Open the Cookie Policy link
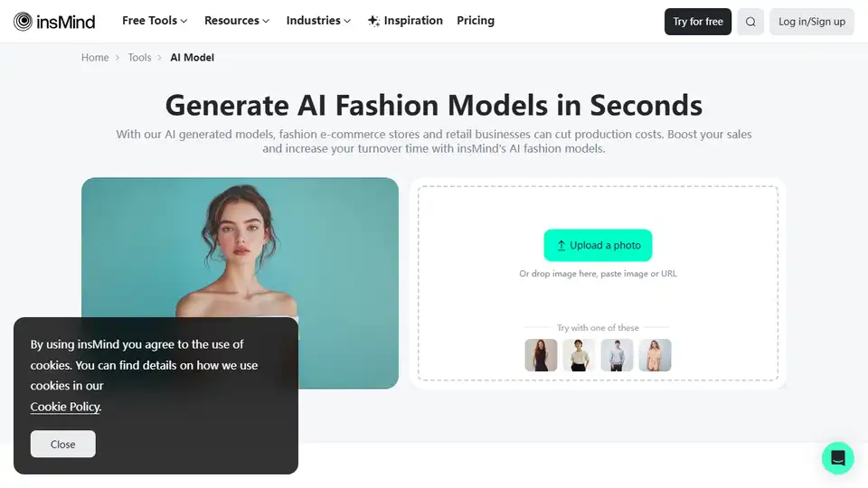The width and height of the screenshot is (868, 488). 65,407
